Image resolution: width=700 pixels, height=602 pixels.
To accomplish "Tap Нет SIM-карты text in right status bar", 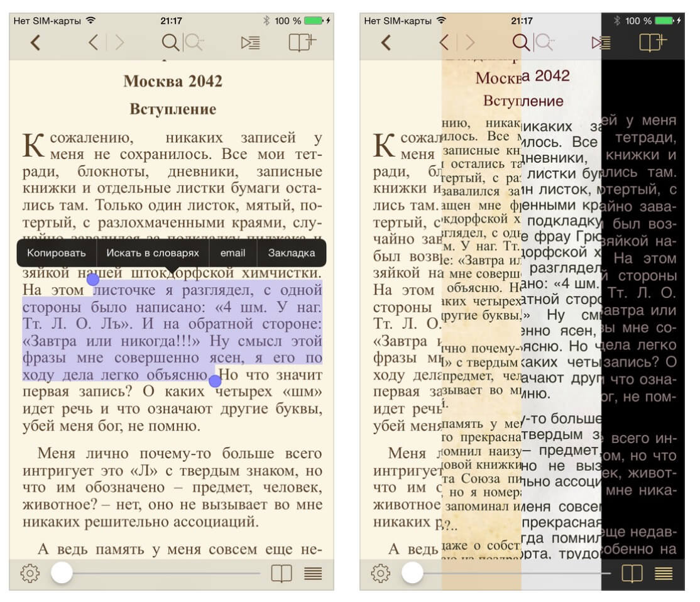I will click(x=398, y=21).
